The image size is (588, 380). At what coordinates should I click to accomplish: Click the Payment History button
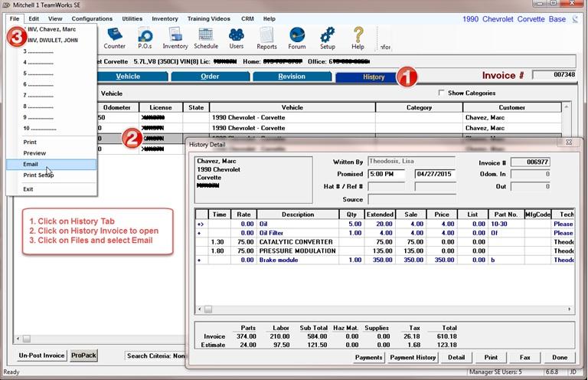[x=413, y=358]
